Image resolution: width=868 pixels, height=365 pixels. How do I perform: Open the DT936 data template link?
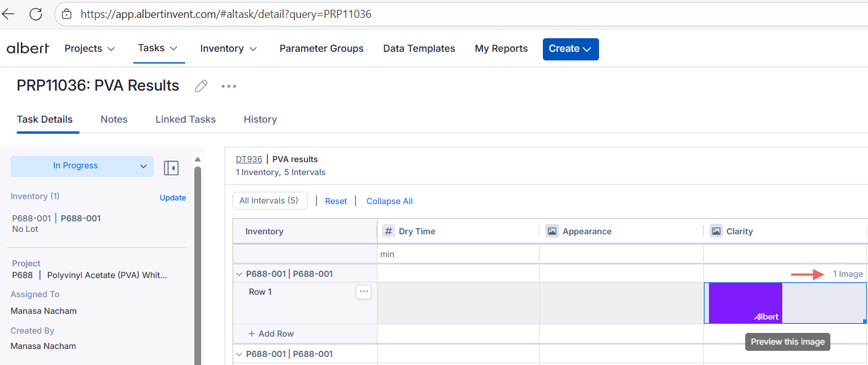pyautogui.click(x=249, y=159)
